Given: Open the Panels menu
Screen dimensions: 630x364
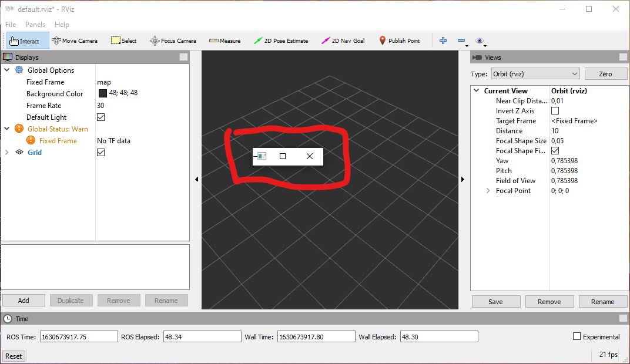Looking at the screenshot, I should click(x=35, y=24).
